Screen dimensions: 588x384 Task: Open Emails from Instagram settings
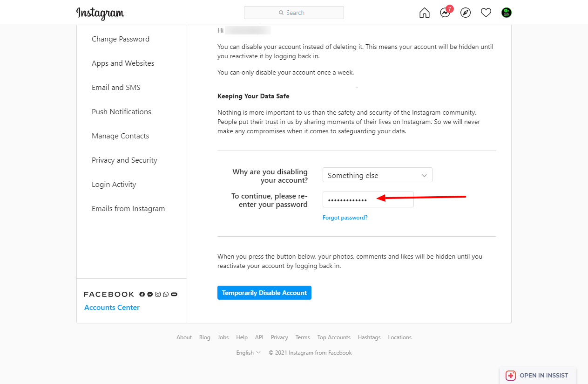(x=128, y=209)
